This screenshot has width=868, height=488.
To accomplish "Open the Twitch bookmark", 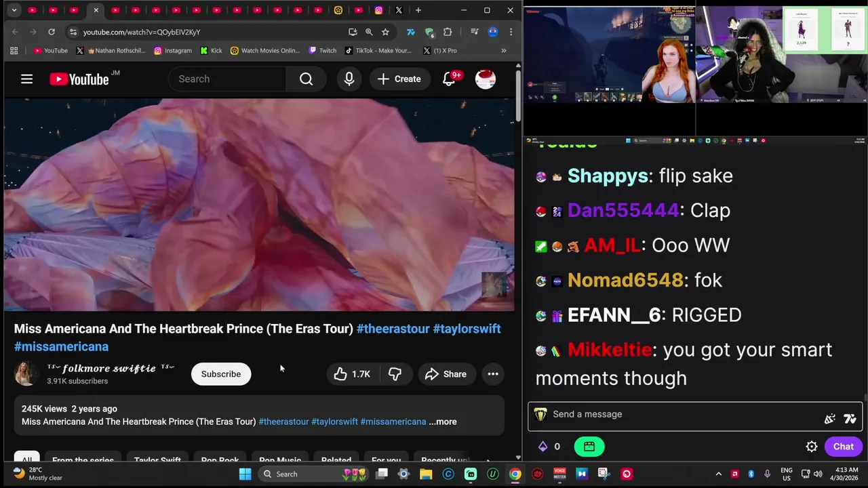I will [322, 51].
